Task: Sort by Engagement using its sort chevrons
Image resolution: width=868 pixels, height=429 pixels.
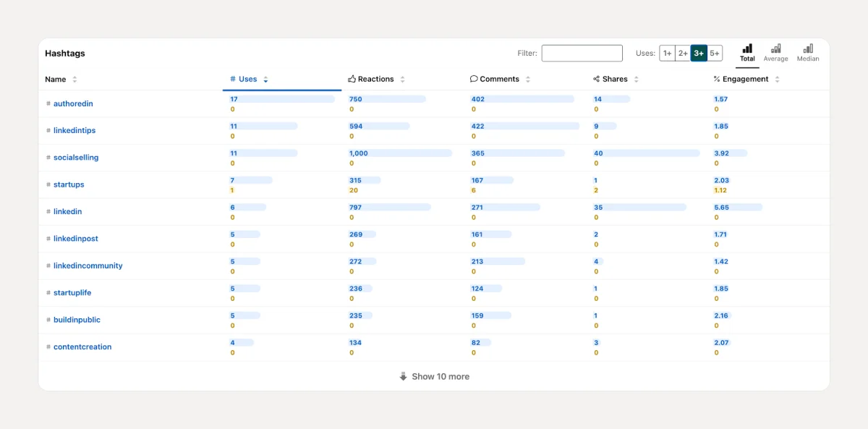Action: click(778, 79)
